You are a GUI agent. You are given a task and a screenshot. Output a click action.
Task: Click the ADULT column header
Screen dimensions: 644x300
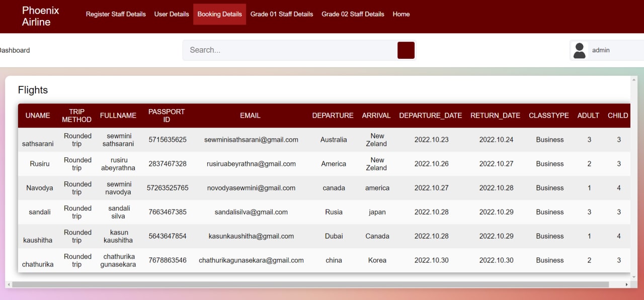(588, 116)
